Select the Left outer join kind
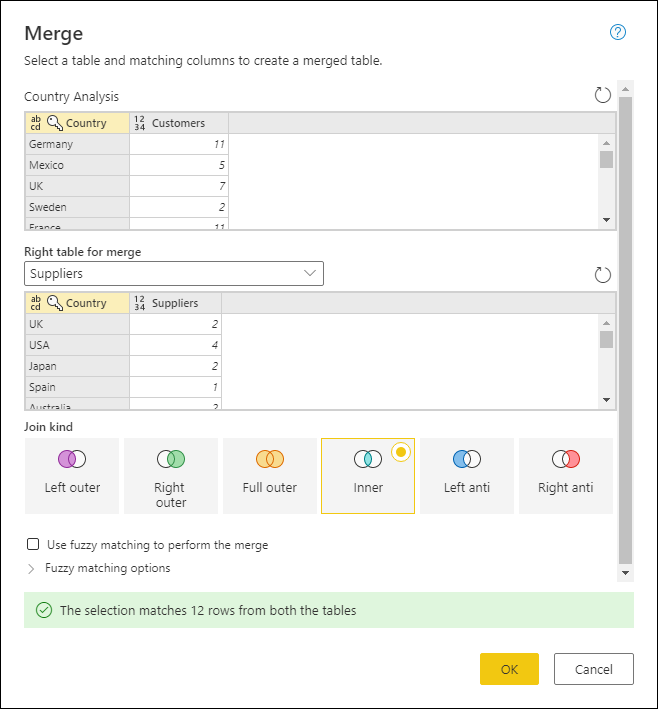This screenshot has height=709, width=658. [x=72, y=475]
